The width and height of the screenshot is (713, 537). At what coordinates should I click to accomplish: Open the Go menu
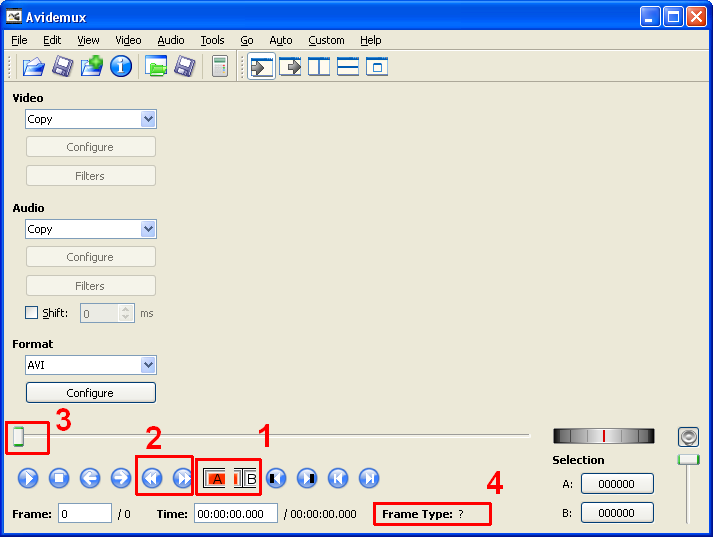(x=247, y=40)
